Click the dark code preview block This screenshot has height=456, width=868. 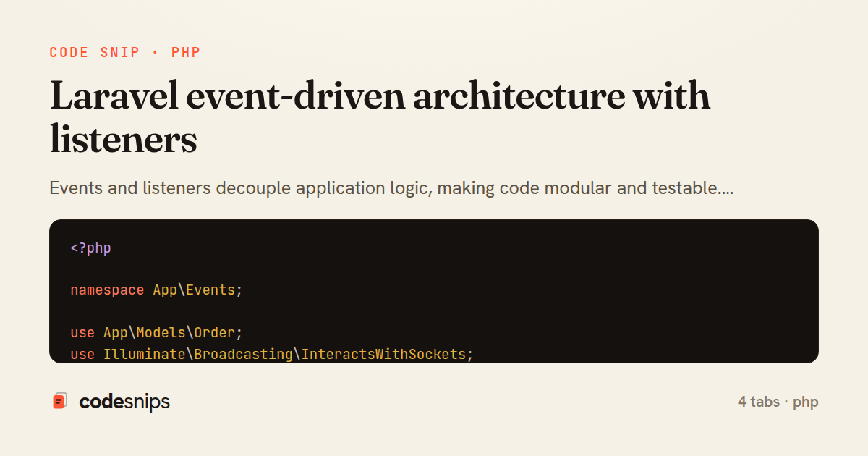[x=434, y=291]
